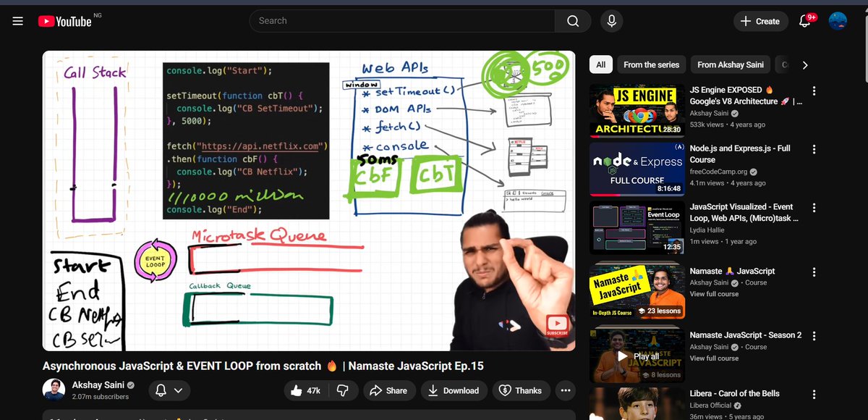This screenshot has height=420, width=868.
Task: Switch to the 'From the series' filter chip
Action: coord(651,64)
